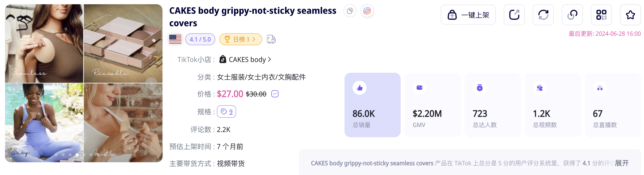644x175 pixels.
Task: Select the 总视频数 1.2K stat card
Action: tap(553, 105)
